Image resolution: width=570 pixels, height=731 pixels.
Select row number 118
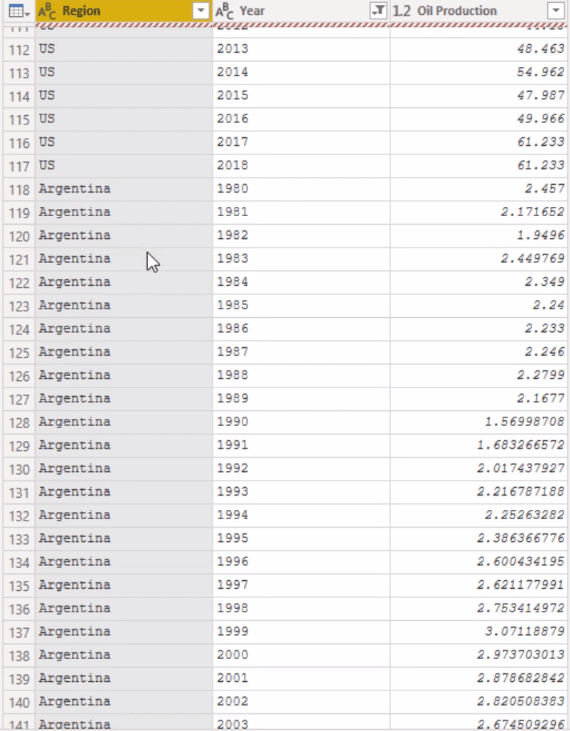click(19, 189)
